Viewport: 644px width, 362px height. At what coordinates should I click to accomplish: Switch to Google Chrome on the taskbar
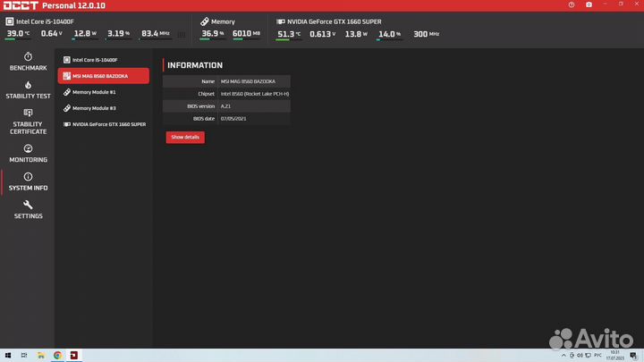[x=57, y=356]
